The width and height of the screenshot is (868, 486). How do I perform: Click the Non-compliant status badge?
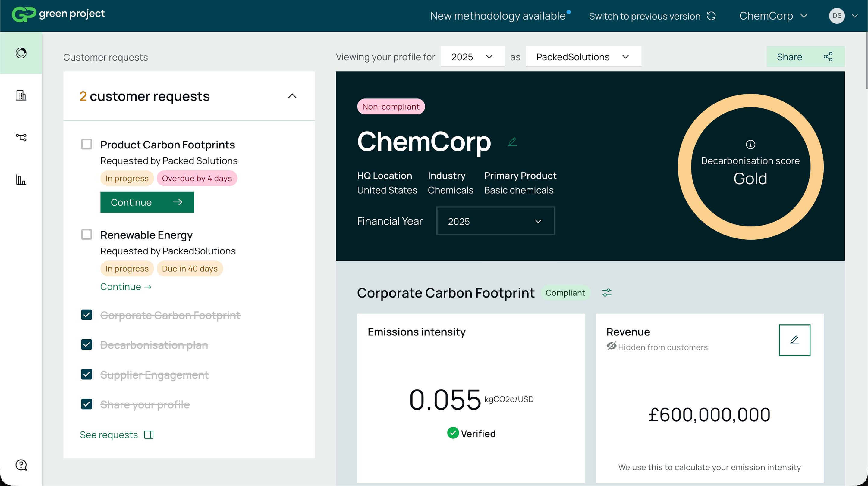[x=391, y=106]
